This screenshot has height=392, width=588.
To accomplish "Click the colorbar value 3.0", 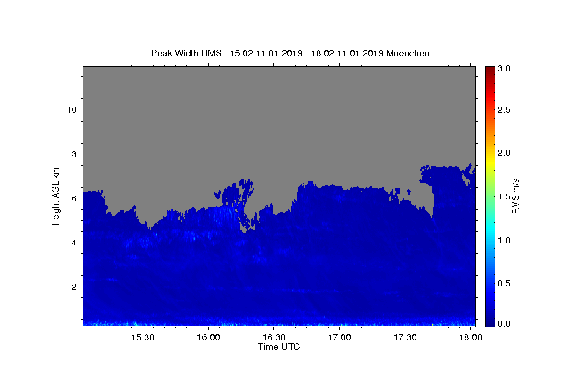I will point(505,69).
